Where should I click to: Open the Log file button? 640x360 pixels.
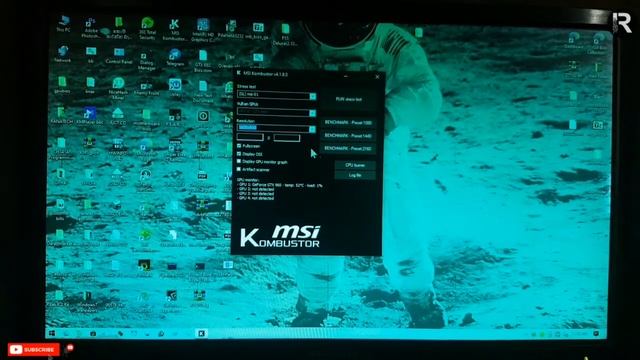355,175
